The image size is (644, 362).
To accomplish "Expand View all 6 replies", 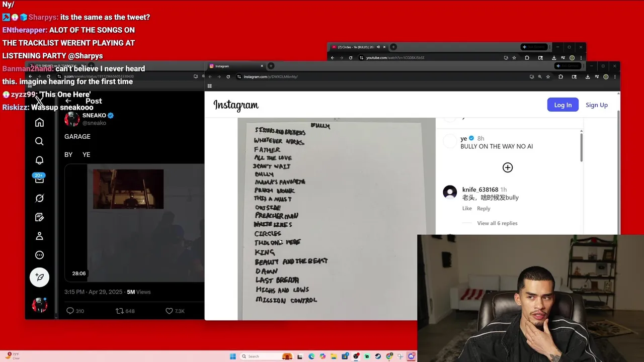I will click(497, 223).
